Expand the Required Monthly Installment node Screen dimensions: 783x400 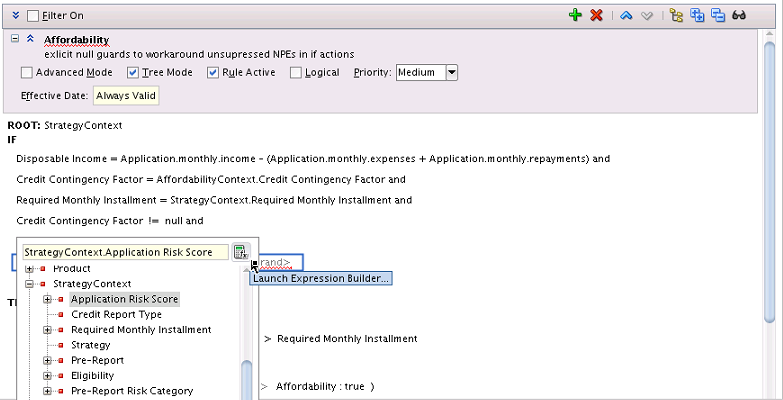tap(47, 330)
